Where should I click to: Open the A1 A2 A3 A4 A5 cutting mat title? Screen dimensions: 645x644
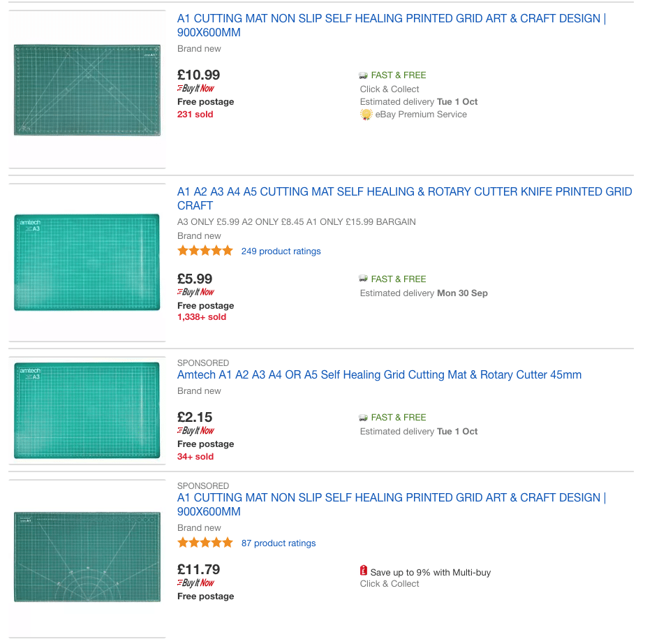coord(404,199)
